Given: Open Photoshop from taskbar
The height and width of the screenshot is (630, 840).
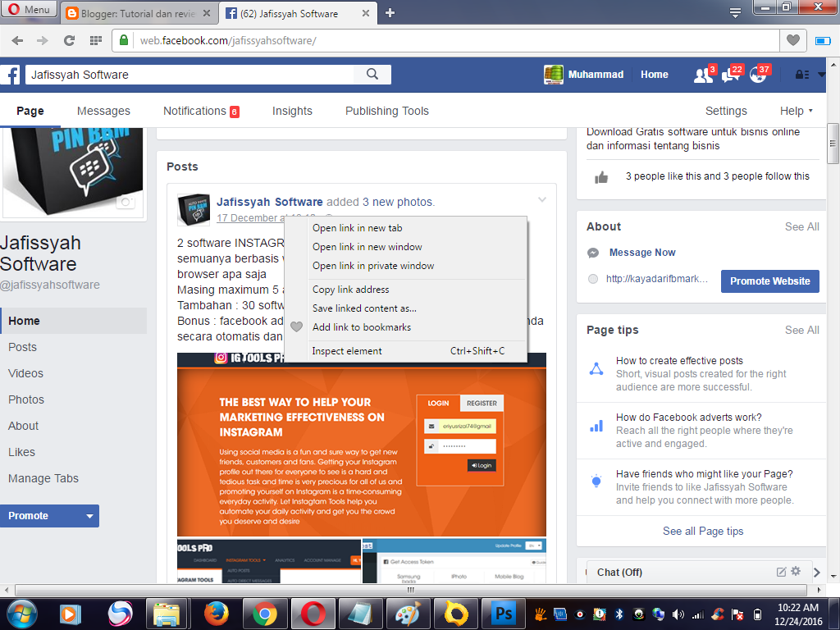Looking at the screenshot, I should 504,614.
